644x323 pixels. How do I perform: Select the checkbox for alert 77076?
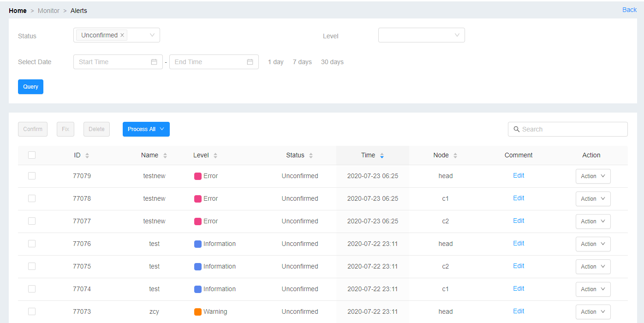[x=32, y=244]
